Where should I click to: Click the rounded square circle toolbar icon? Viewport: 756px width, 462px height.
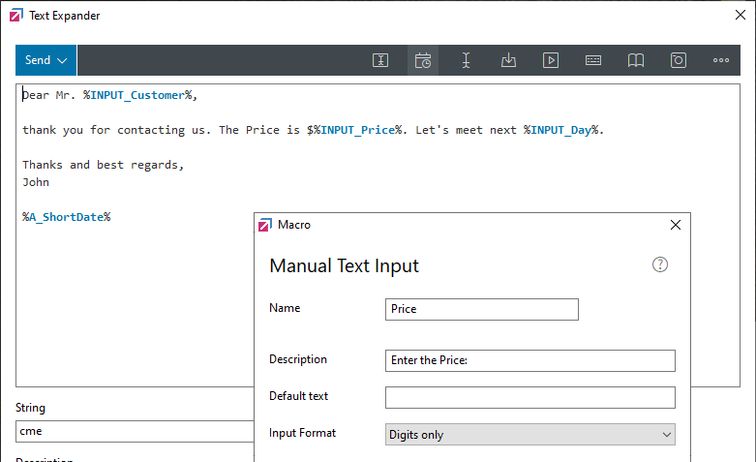click(x=678, y=60)
